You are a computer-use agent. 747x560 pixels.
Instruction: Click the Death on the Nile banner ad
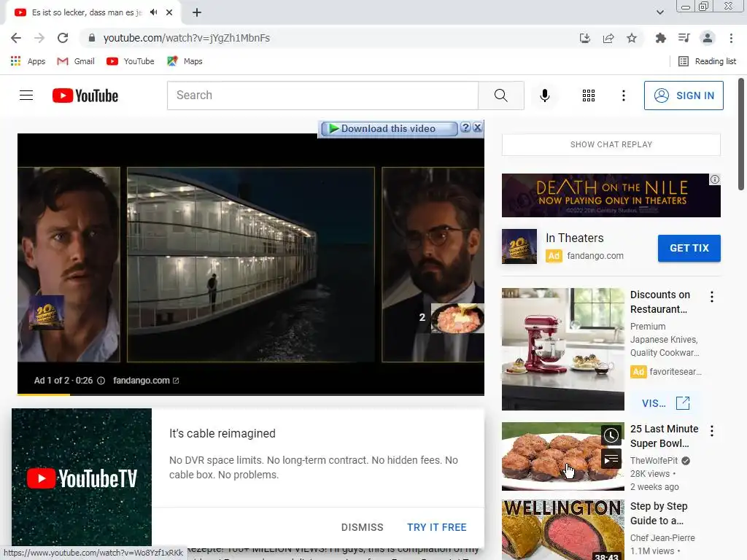pyautogui.click(x=611, y=195)
